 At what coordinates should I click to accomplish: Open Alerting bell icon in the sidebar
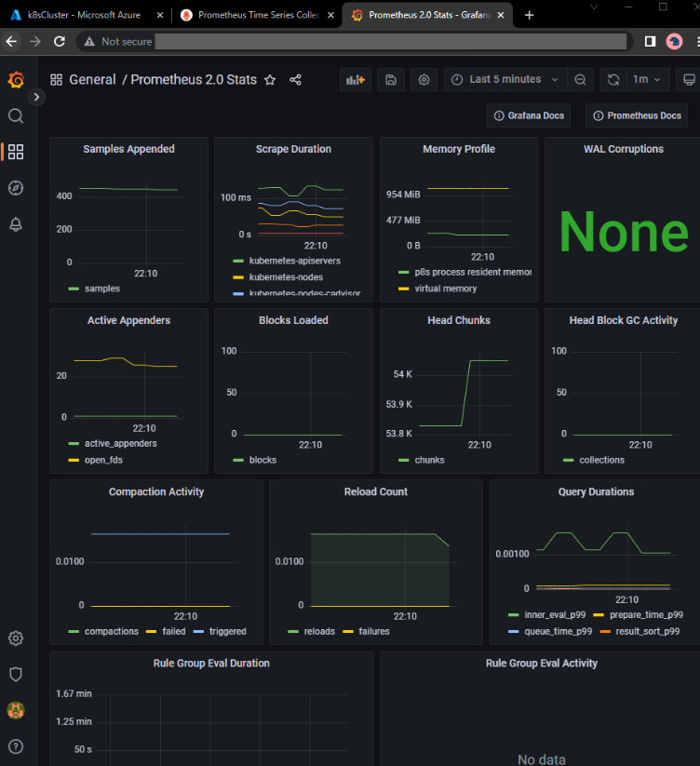click(16, 224)
